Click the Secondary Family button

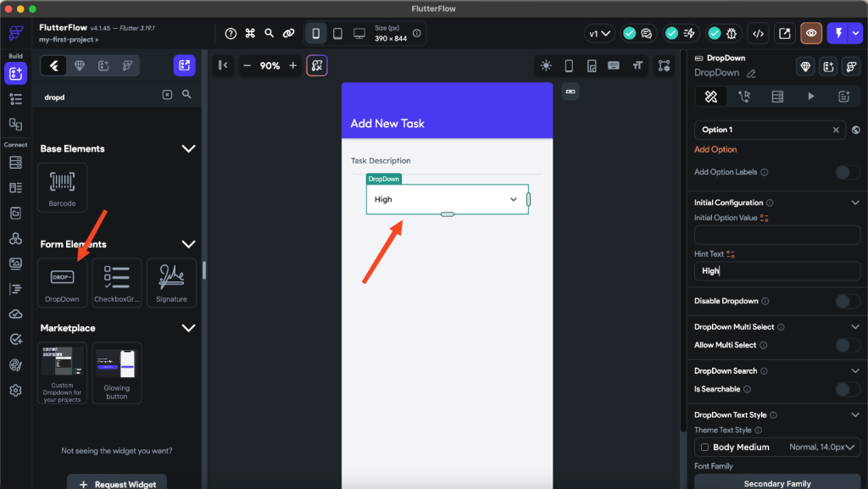coord(777,482)
